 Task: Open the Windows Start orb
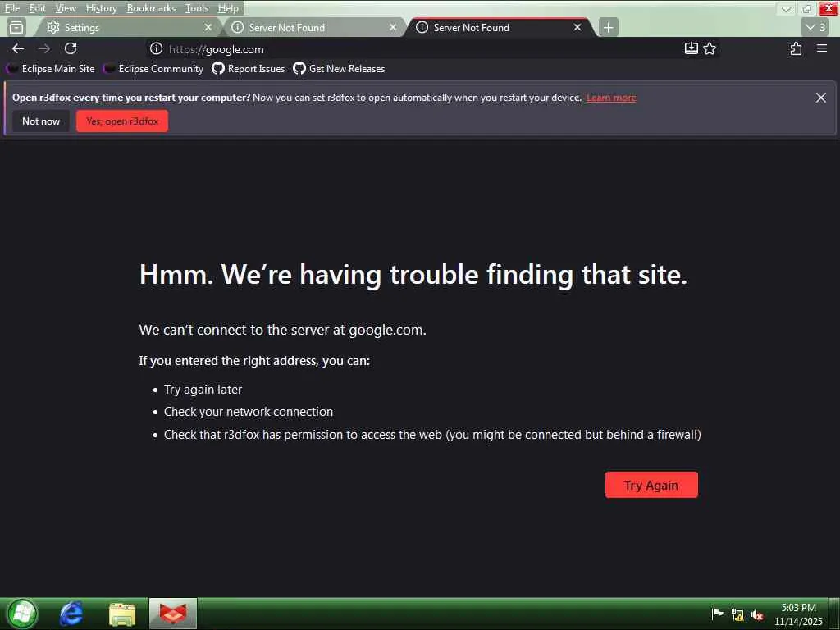(x=22, y=614)
